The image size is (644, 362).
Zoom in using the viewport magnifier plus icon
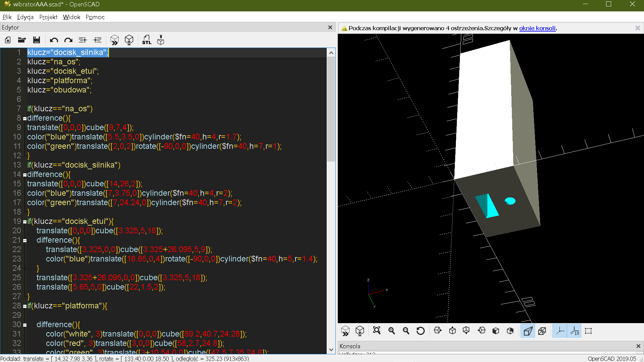coord(391,331)
